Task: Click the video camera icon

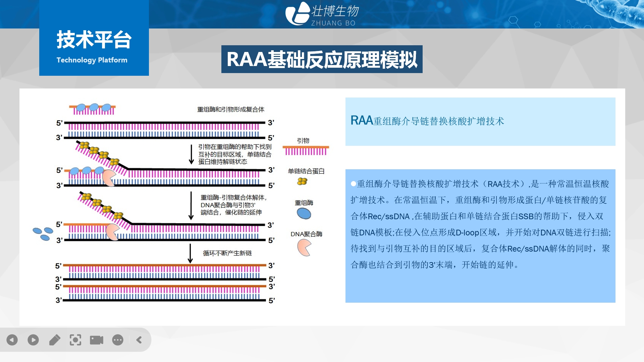Action: [97, 340]
